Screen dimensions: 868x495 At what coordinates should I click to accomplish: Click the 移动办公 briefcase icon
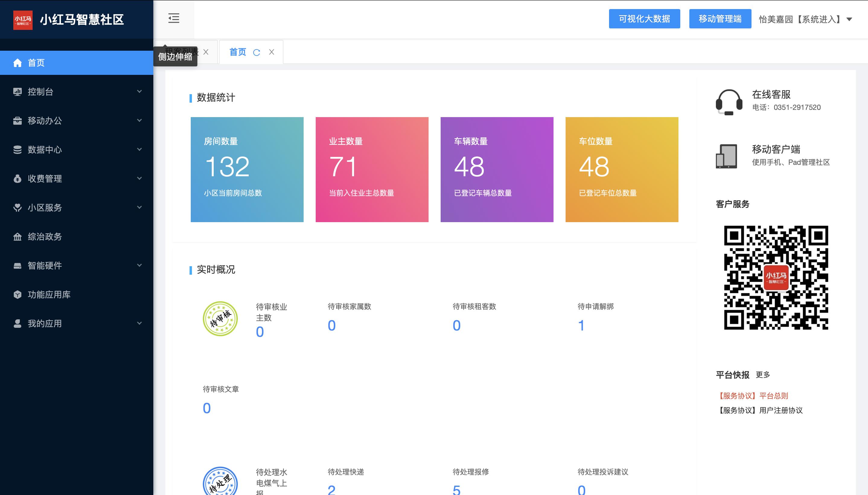coord(17,121)
